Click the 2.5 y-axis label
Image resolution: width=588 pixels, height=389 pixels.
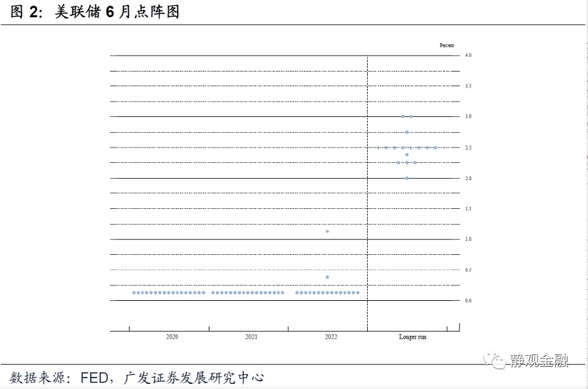pyautogui.click(x=469, y=148)
